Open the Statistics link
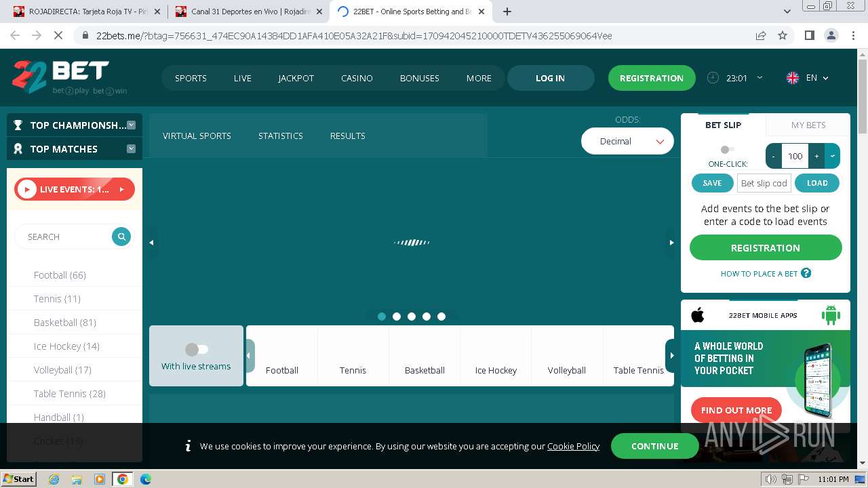The width and height of the screenshot is (868, 488). 281,136
